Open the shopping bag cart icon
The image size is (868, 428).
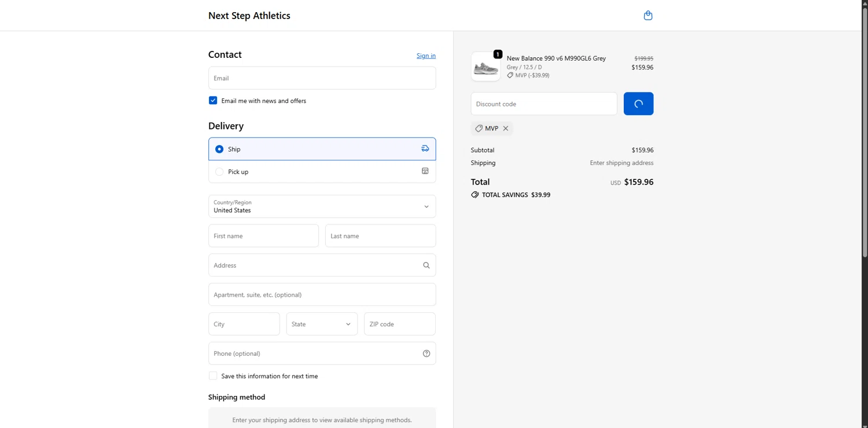[648, 16]
